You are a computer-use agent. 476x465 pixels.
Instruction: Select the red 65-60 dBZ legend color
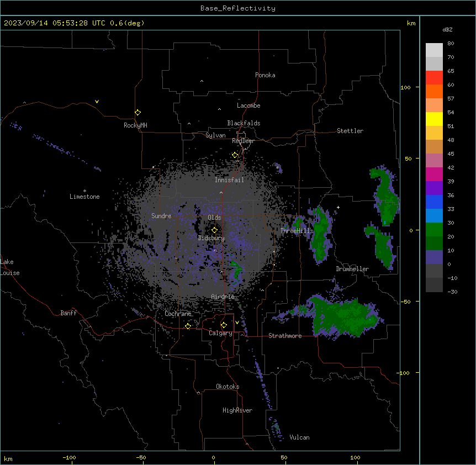pos(434,77)
